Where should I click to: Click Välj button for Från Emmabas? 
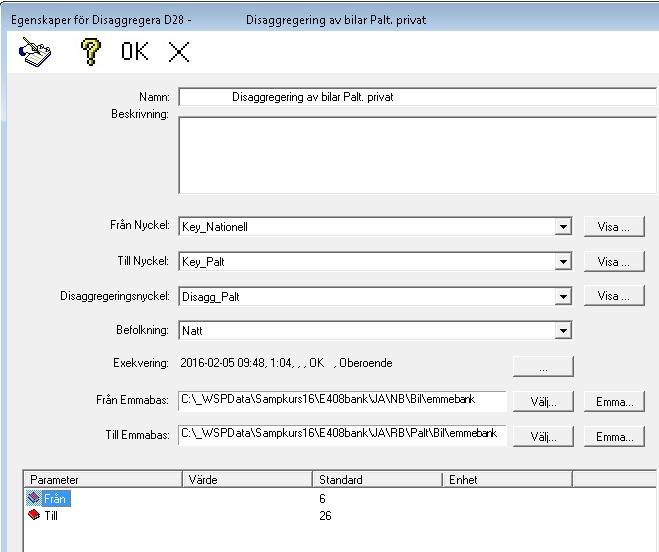click(x=543, y=402)
